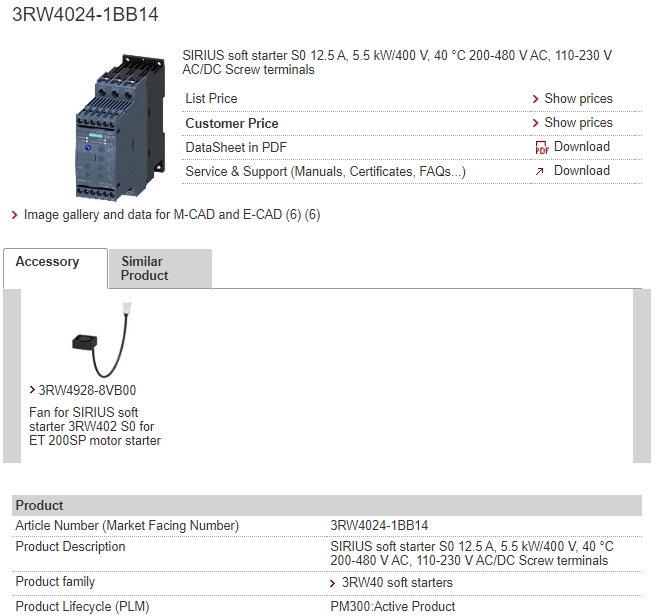This screenshot has height=616, width=658.
Task: Select the Accessory tab
Action: [55, 268]
